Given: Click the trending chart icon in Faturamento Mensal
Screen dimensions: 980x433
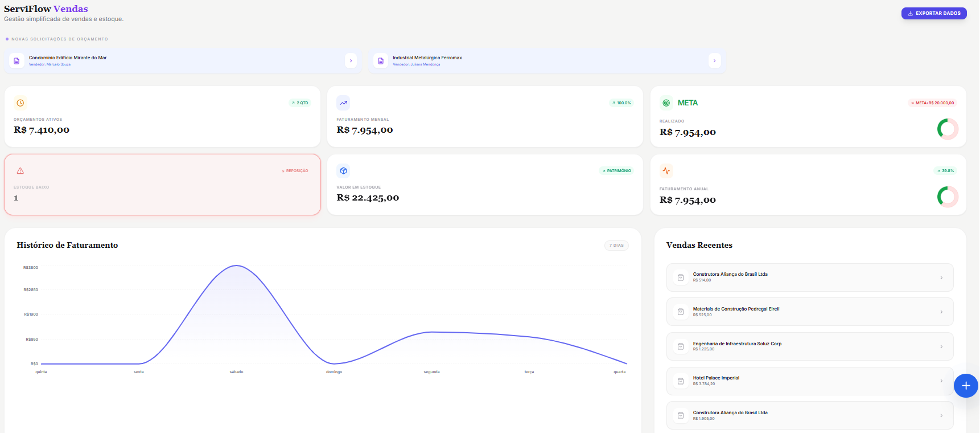Looking at the screenshot, I should pos(343,103).
